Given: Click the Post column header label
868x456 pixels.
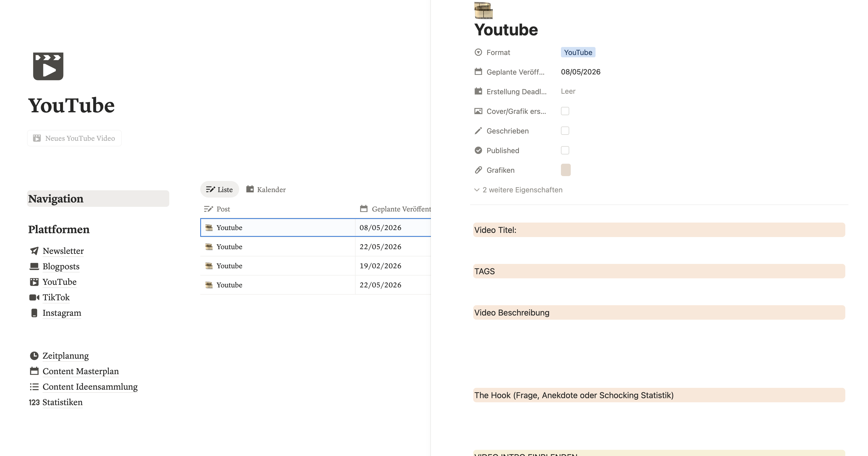Looking at the screenshot, I should click(223, 209).
